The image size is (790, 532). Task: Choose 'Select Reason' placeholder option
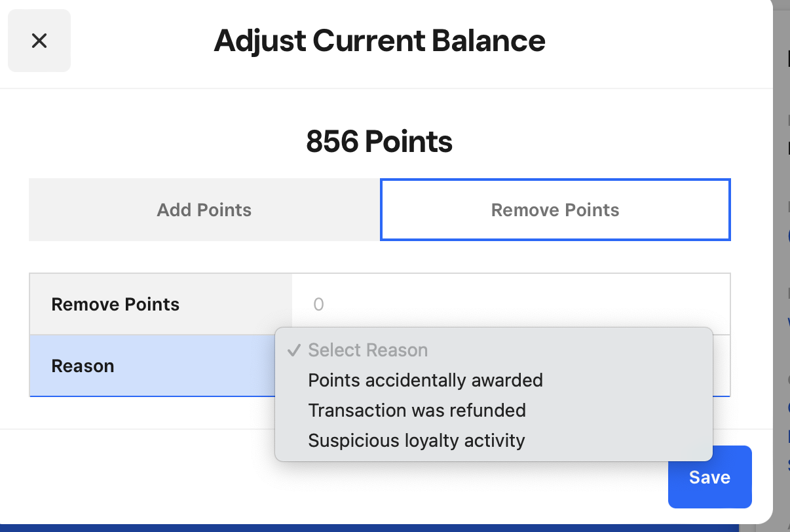pos(367,350)
